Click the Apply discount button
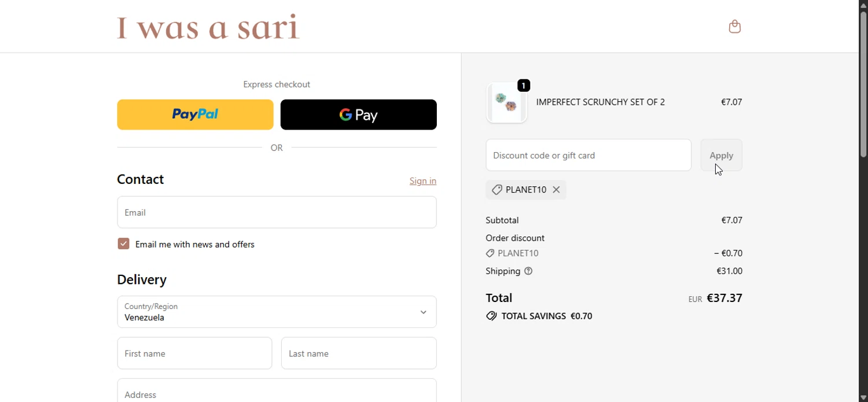This screenshot has height=402, width=868. (x=721, y=155)
